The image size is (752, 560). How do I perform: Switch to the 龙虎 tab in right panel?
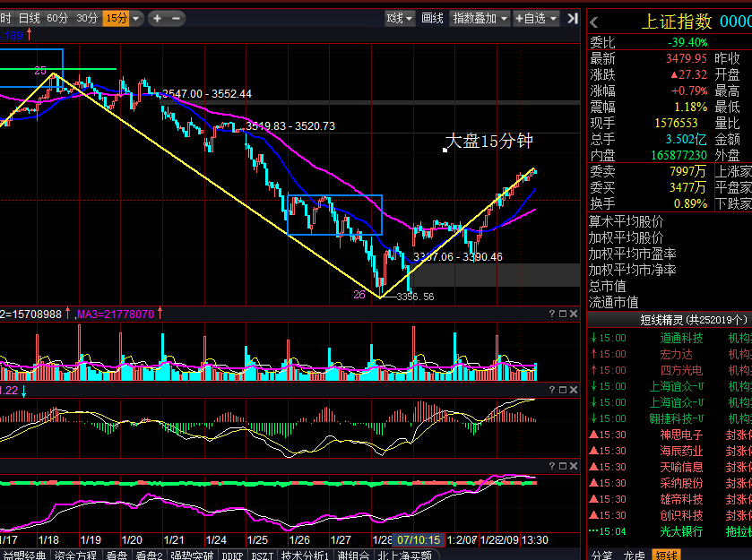(634, 556)
